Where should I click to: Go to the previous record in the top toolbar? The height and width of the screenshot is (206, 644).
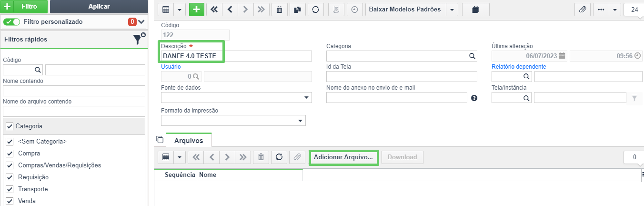point(230,10)
